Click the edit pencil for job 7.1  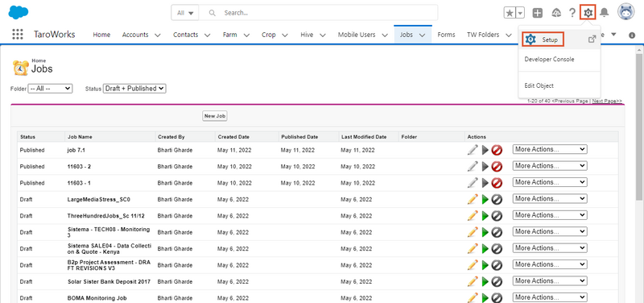click(x=473, y=150)
